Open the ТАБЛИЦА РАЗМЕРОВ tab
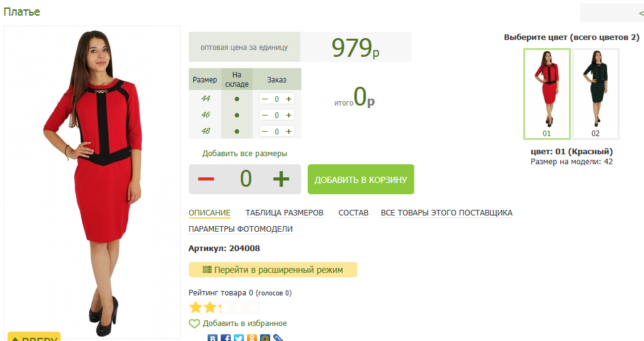The height and width of the screenshot is (341, 644). [284, 213]
